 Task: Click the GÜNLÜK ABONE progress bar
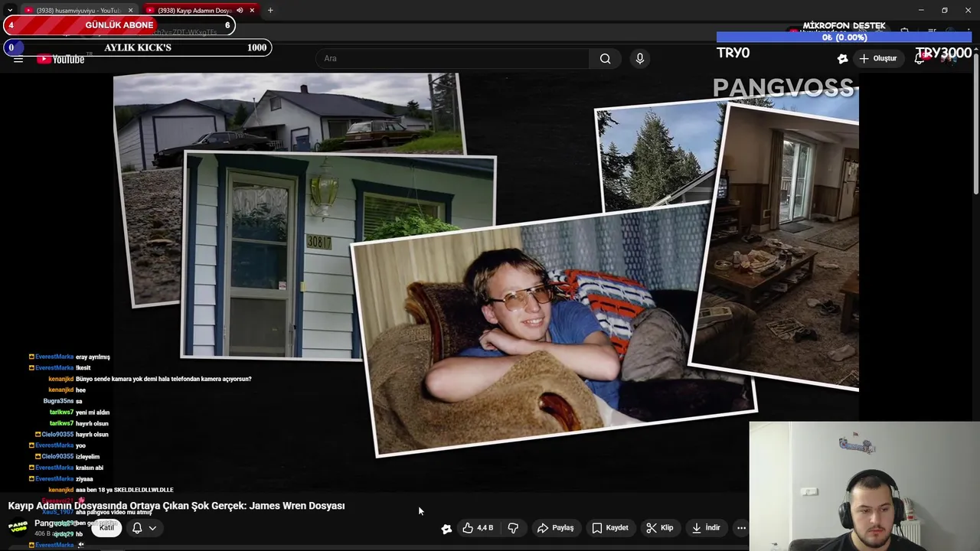(x=119, y=25)
